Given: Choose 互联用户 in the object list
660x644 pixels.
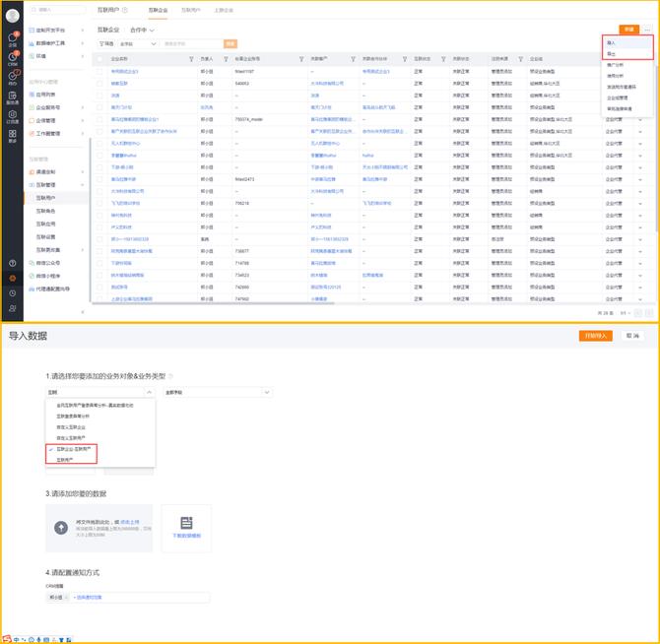Looking at the screenshot, I should pos(65,459).
